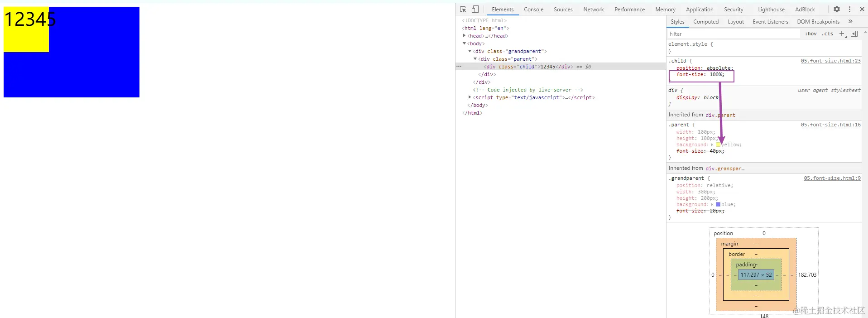Toggle the :hov element state panel
This screenshot has height=318, width=868.
click(811, 34)
